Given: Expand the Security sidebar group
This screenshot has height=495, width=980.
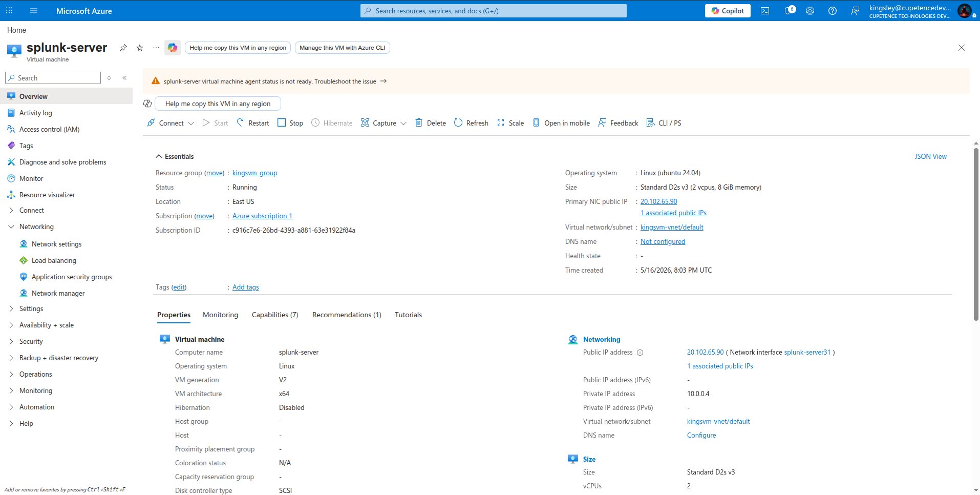Looking at the screenshot, I should [x=11, y=341].
